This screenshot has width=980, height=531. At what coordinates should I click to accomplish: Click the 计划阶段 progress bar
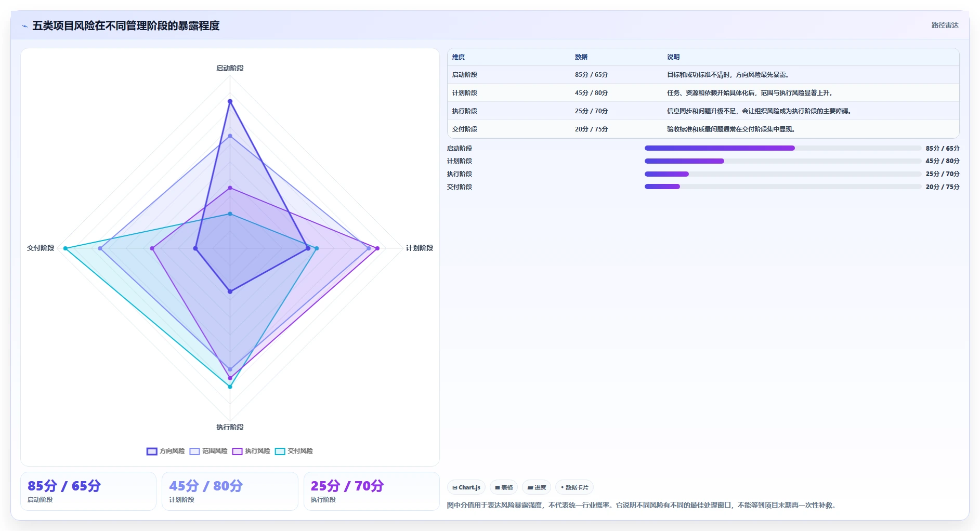[x=783, y=161]
